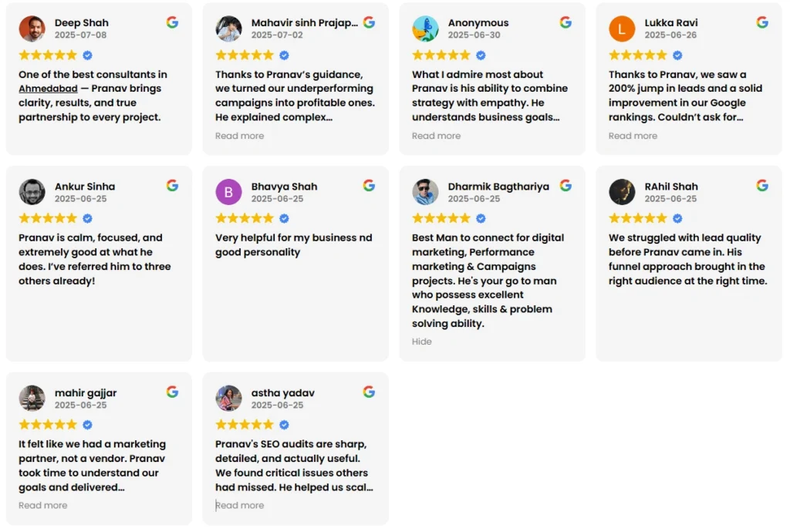Screen dimensions: 790x532
Task: Expand Anonymous's review via Read more
Action: point(436,136)
